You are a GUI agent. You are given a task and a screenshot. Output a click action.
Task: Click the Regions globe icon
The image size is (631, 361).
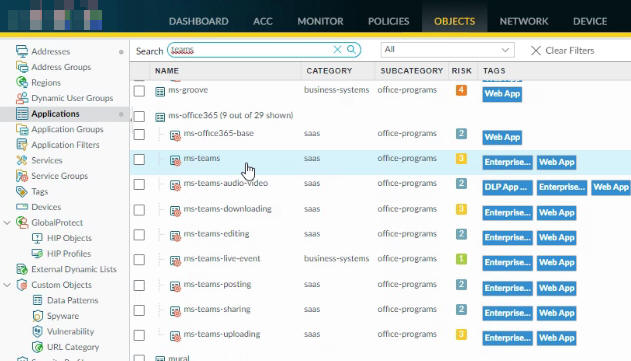coord(22,83)
